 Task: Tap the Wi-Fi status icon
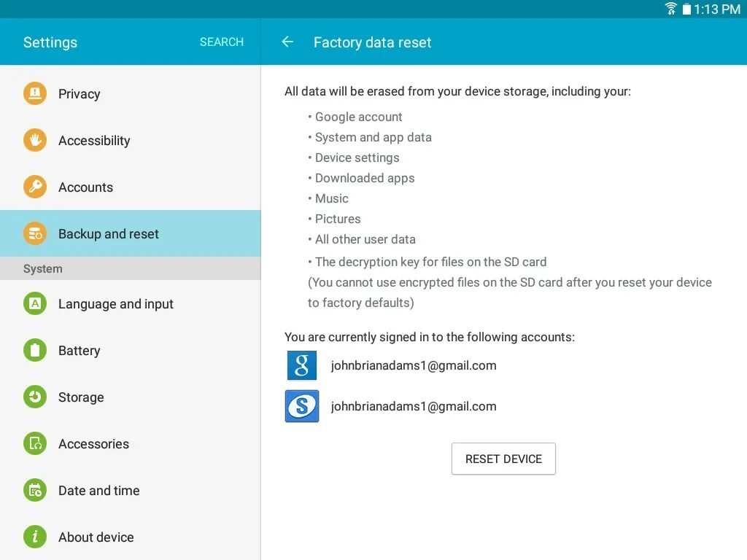(x=670, y=9)
